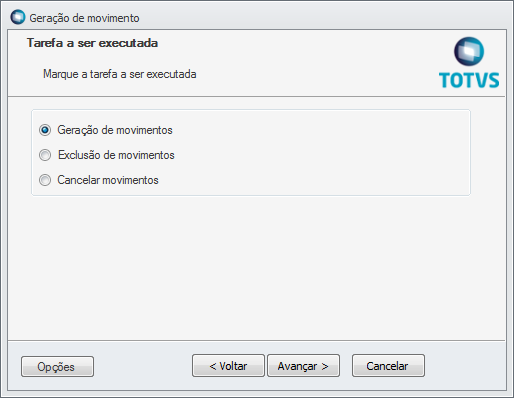Click the blank wizard area below the options group
This screenshot has width=514, height=398.
(257, 267)
